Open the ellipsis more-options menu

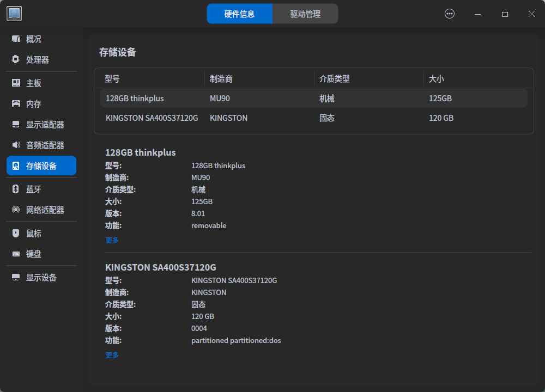tap(449, 14)
